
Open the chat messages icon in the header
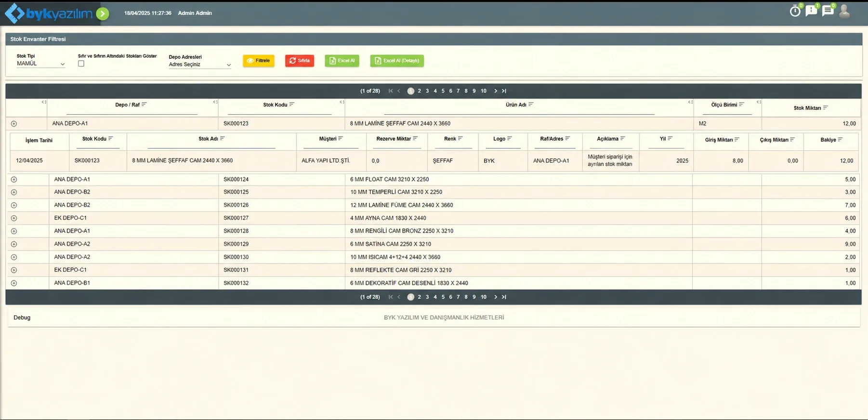(x=828, y=11)
